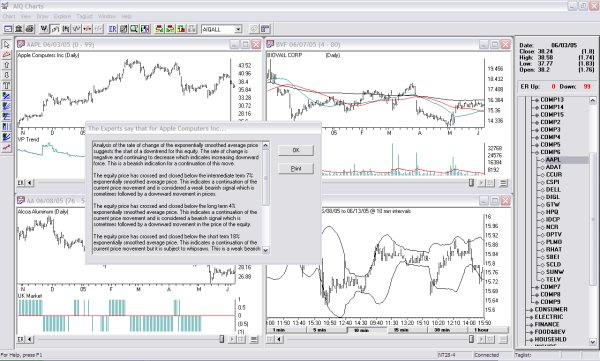600x361 pixels.
Task: Click OK in the Experts dialog
Action: [296, 150]
